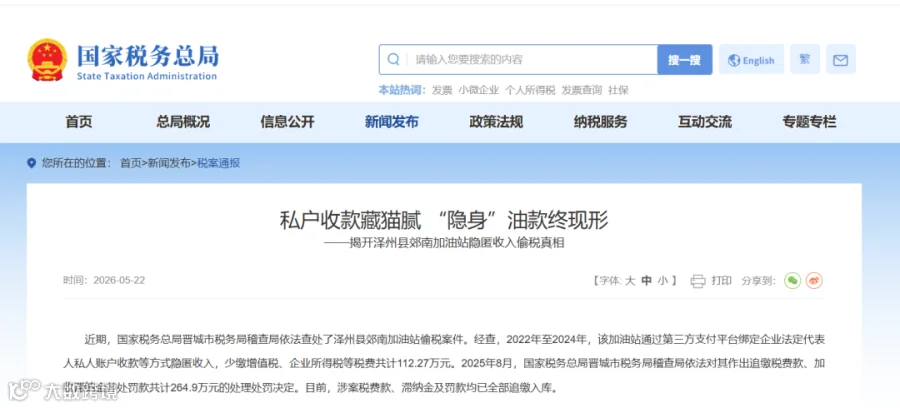Go to 新闻发布 in breadcrumb
Image resolution: width=900 pixels, height=408 pixels.
[169, 164]
